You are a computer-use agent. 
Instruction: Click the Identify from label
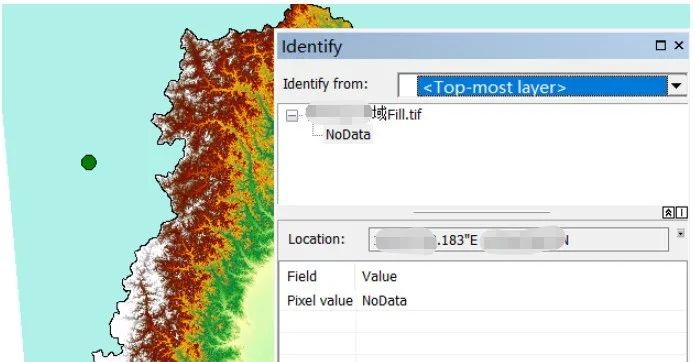click(x=326, y=84)
